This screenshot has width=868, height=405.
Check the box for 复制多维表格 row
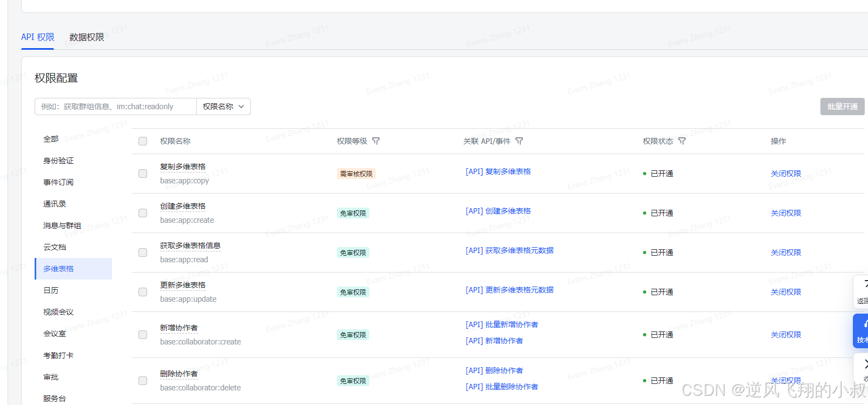[143, 174]
